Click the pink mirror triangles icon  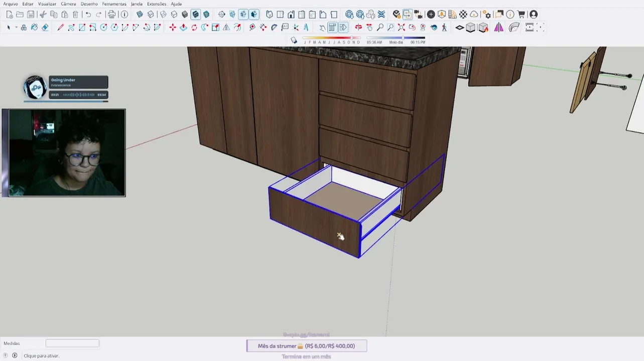point(499,28)
